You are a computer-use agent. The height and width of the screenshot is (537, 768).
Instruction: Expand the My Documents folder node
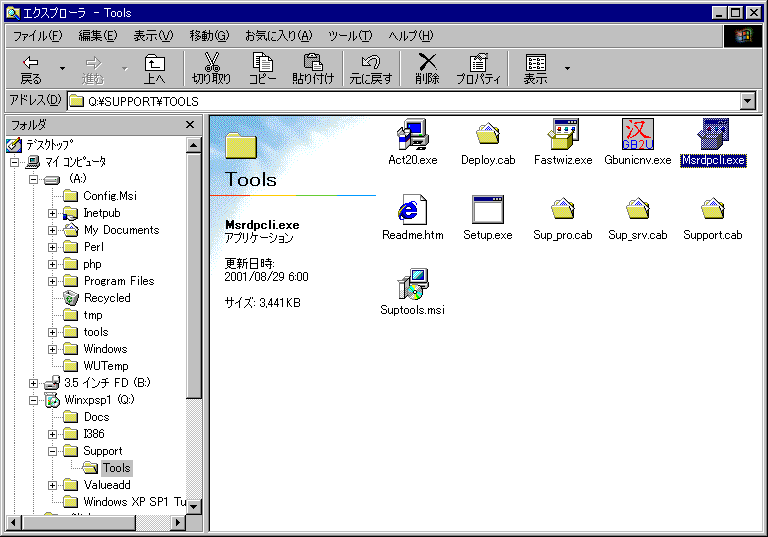point(52,230)
